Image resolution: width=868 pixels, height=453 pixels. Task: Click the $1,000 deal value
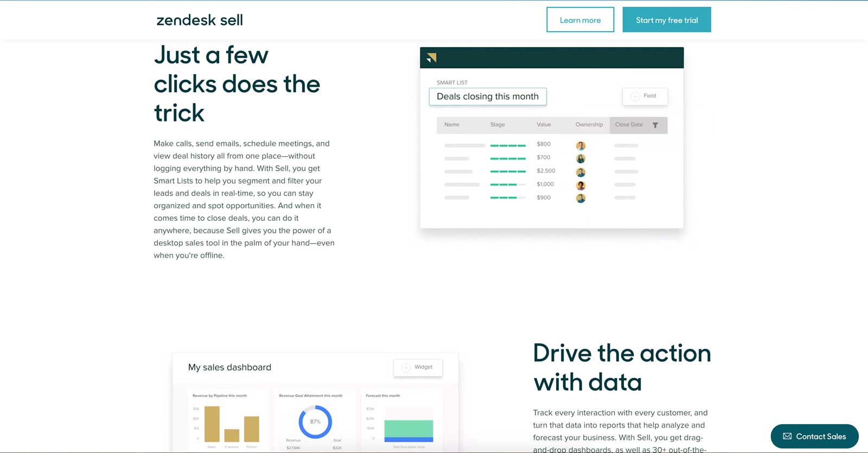[x=545, y=184]
